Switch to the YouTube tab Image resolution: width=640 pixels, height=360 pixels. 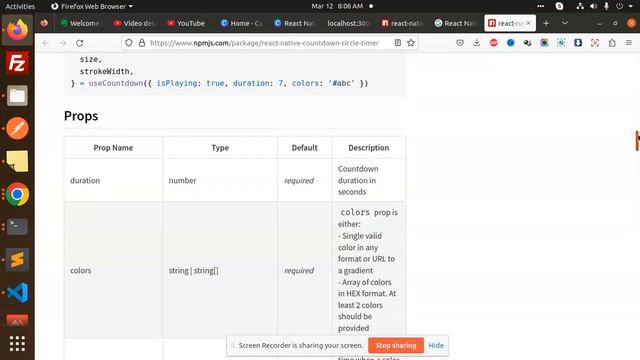point(187,23)
